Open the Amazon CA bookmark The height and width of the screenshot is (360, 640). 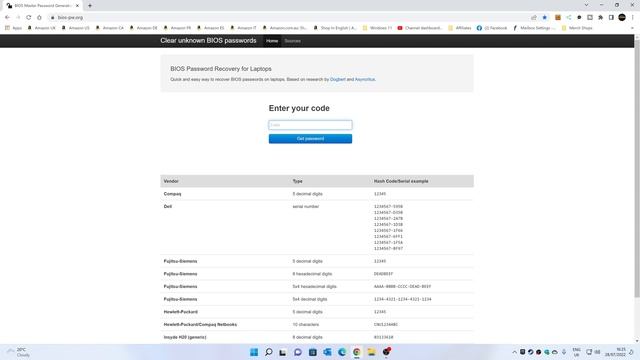click(109, 28)
